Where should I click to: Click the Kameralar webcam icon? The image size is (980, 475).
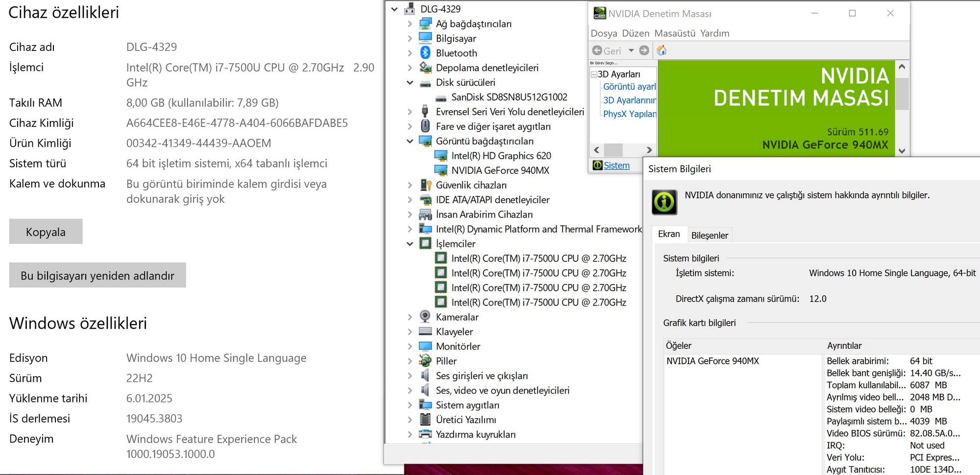click(x=425, y=317)
